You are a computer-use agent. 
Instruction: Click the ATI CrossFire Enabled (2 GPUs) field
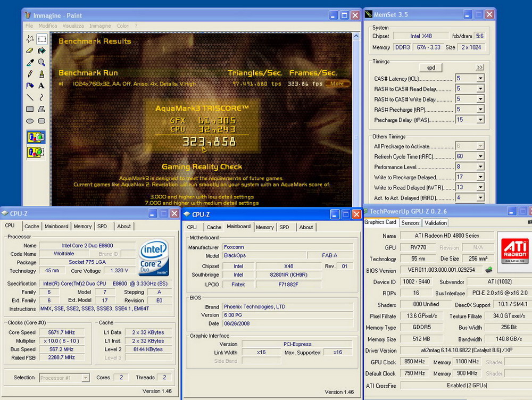pos(467,386)
